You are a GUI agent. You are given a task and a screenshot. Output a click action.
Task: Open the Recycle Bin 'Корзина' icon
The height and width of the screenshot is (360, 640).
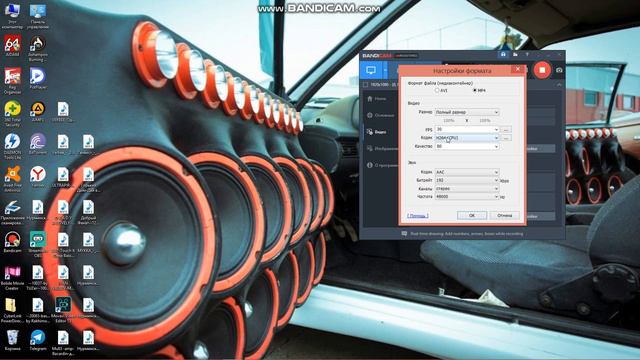tap(12, 340)
